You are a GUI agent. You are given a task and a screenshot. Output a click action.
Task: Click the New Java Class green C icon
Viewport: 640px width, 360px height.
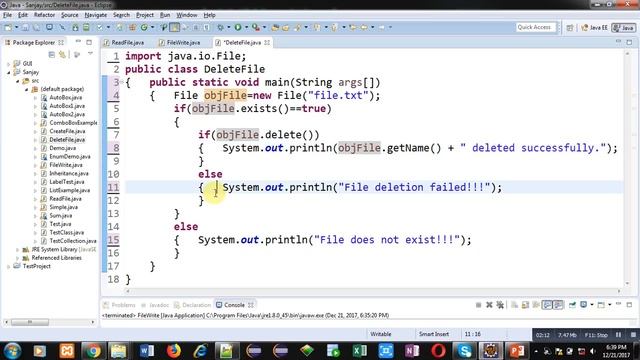[x=144, y=27]
